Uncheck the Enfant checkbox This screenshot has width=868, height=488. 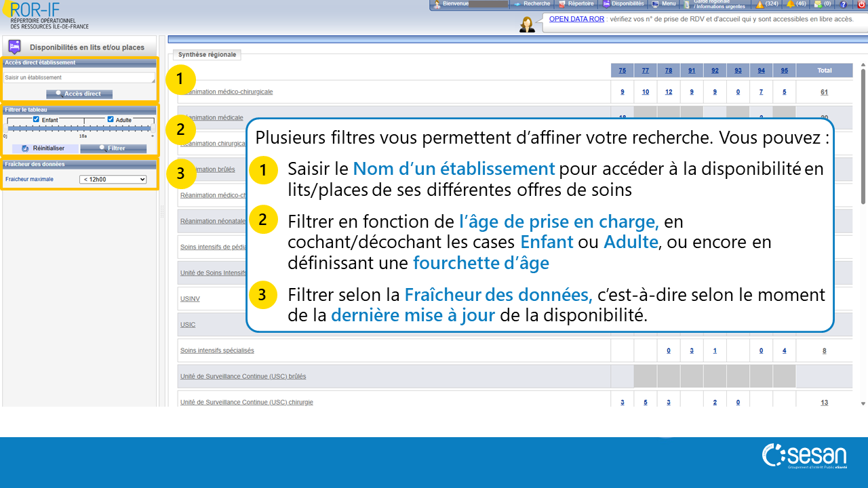coord(37,119)
